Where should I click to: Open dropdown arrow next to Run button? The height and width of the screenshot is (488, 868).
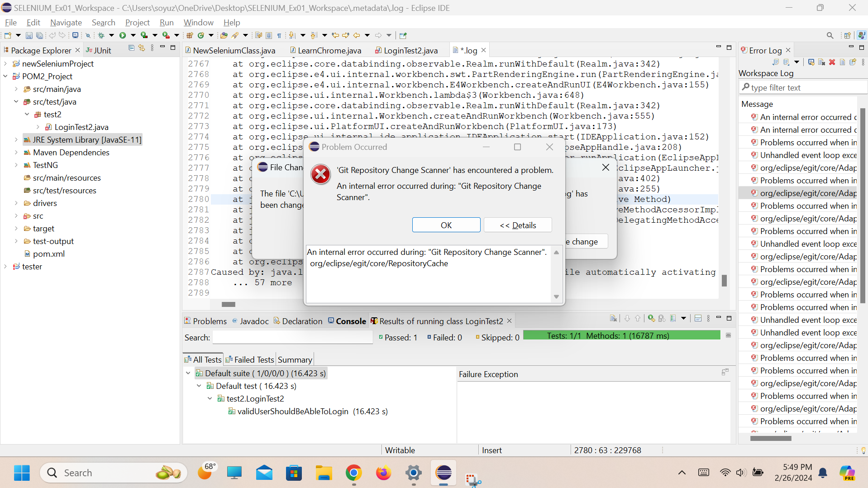[133, 35]
